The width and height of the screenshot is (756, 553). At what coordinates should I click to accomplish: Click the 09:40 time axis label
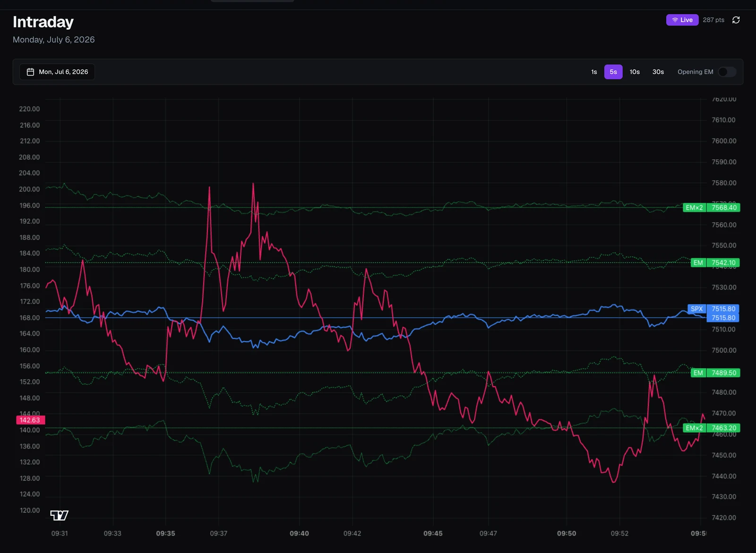click(299, 534)
